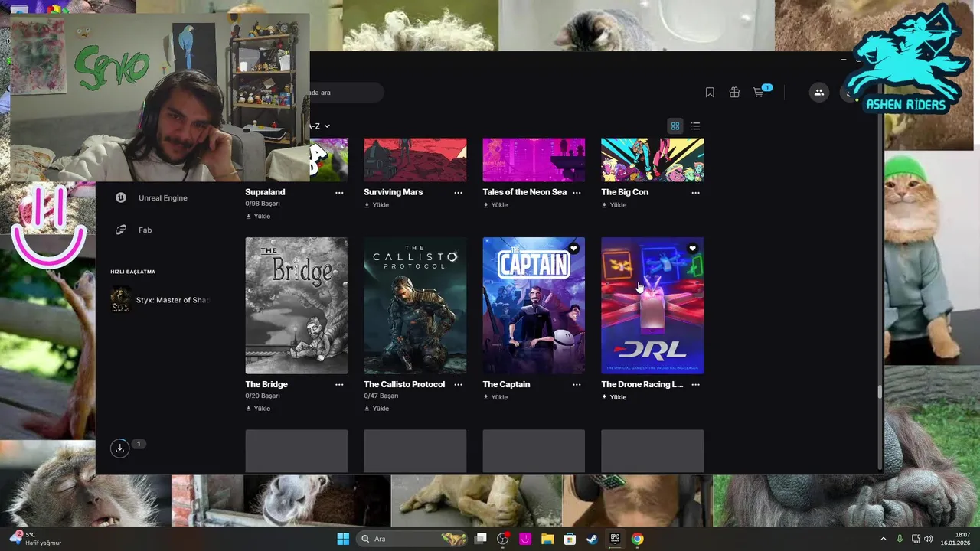Click '0/47 Başarı' under Callisto Protocol

click(381, 396)
